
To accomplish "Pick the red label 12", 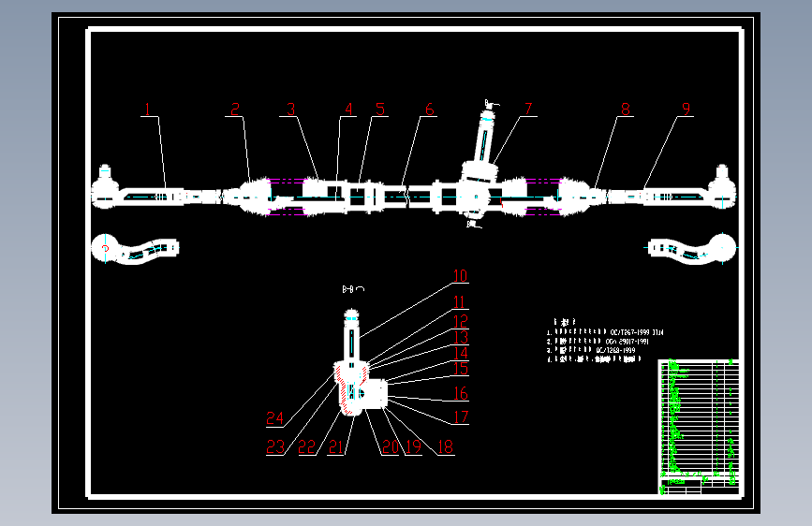I will (461, 322).
